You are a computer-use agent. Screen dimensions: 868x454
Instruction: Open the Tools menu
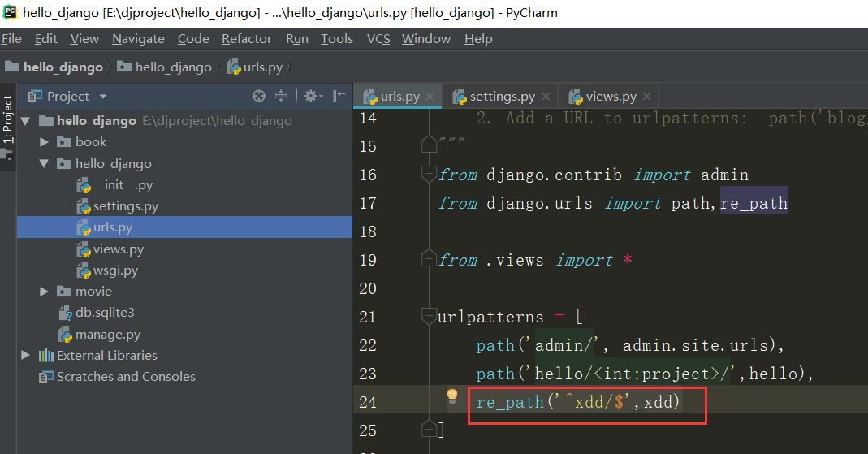click(337, 39)
